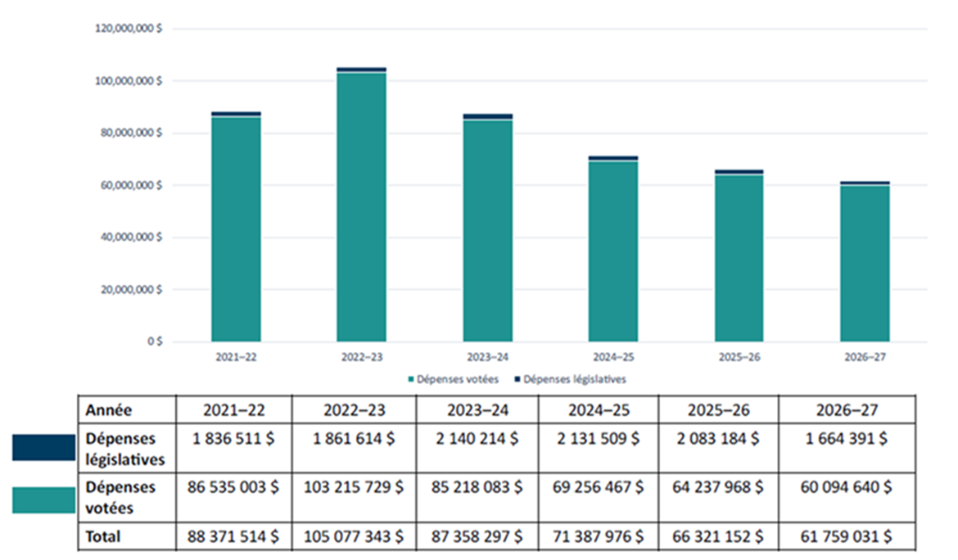Click the 86 535 003 $ table cell

(x=233, y=486)
